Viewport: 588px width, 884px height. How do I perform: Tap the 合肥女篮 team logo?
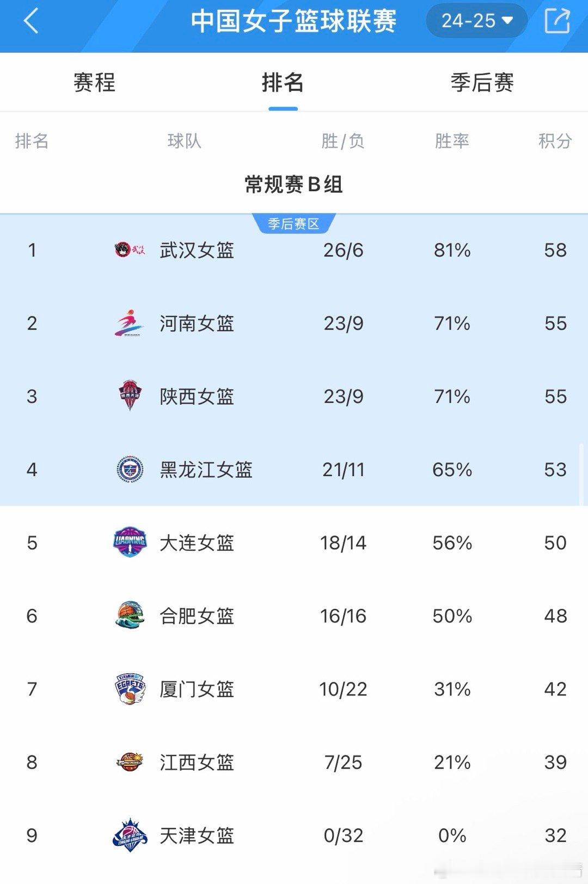(130, 615)
